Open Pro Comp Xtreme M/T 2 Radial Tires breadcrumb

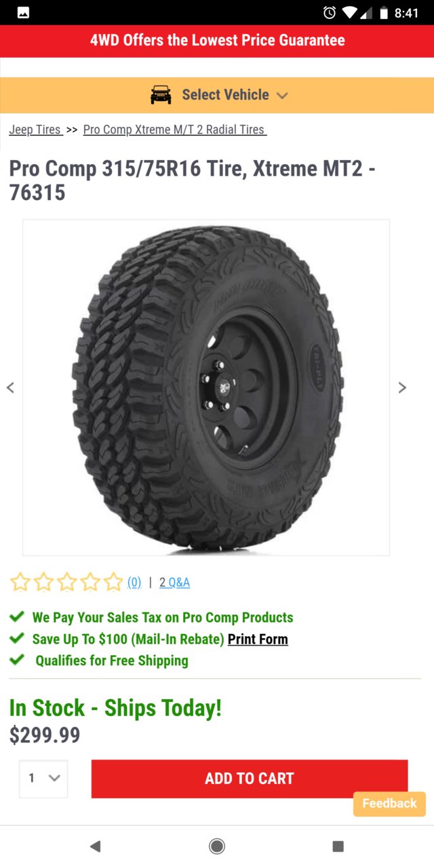[x=175, y=130]
